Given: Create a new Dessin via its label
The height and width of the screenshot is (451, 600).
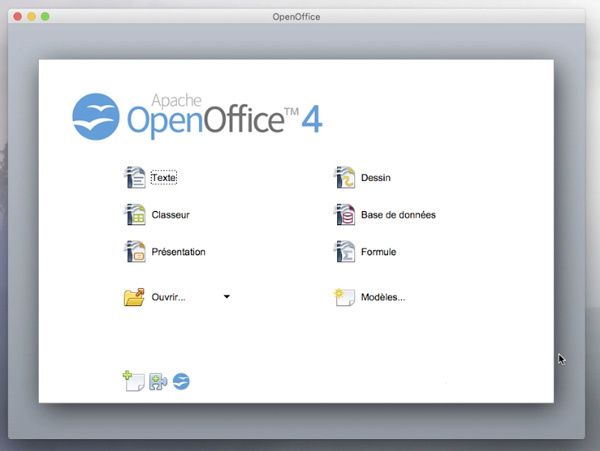Looking at the screenshot, I should click(376, 177).
